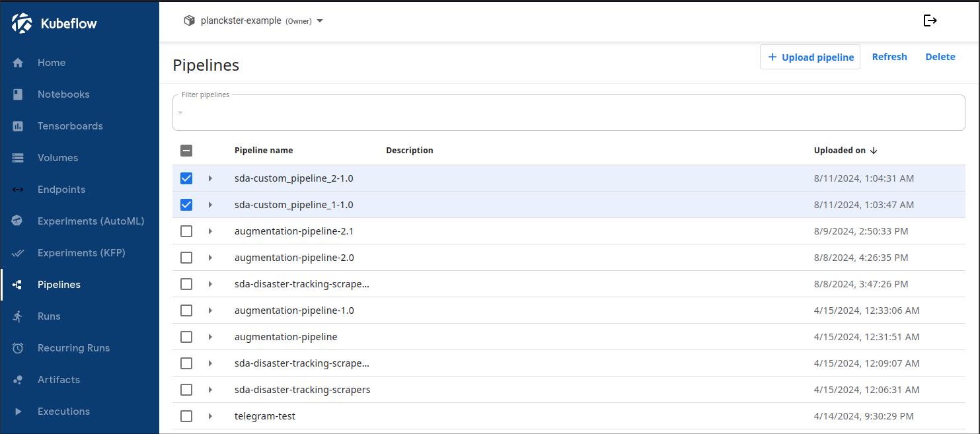Click the Pipelines sidebar icon

18,285
